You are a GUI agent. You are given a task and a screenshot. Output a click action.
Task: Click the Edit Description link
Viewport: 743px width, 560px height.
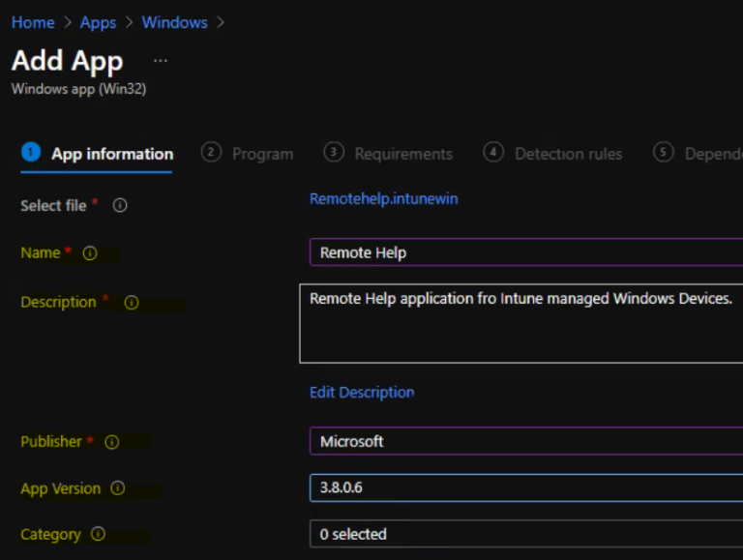361,393
